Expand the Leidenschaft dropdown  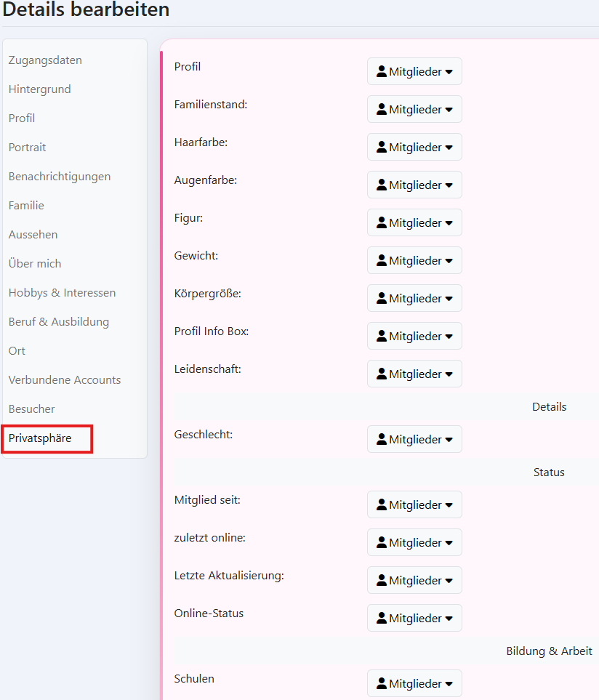click(x=414, y=374)
